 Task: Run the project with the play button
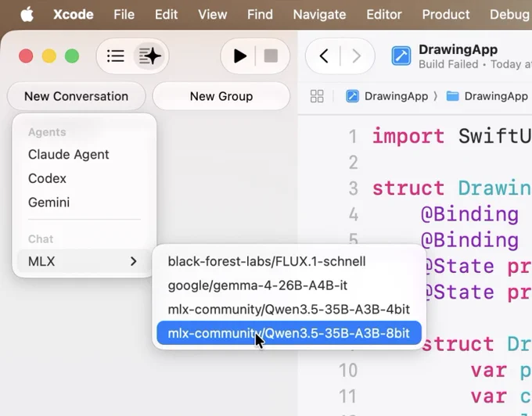[240, 56]
